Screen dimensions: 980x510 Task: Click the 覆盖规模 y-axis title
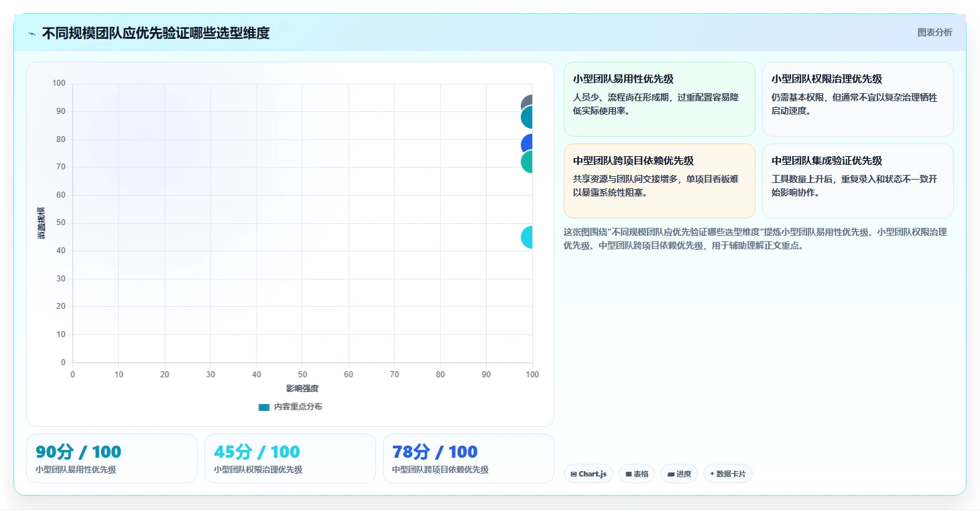pos(42,223)
